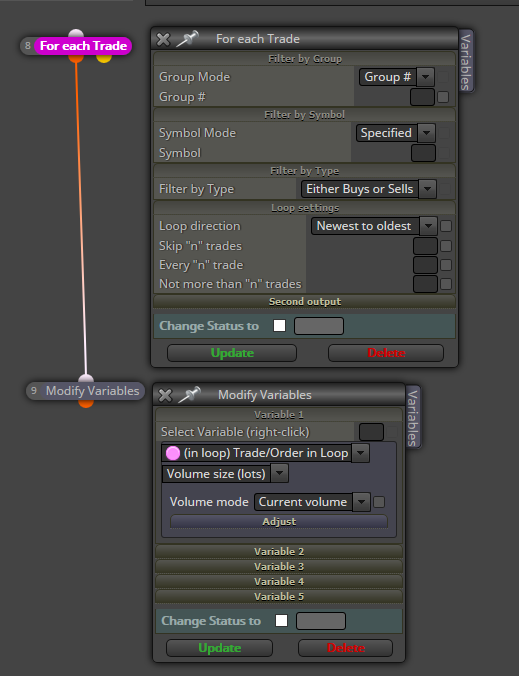Expand the Variable 3 section
The image size is (519, 676).
(x=279, y=566)
